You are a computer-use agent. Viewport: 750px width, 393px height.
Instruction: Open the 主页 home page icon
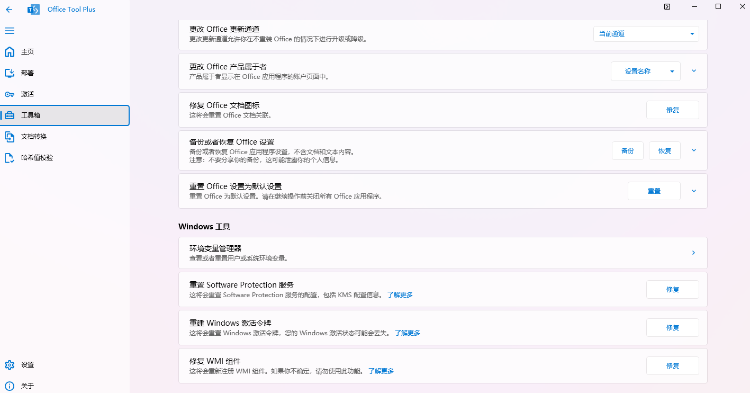(10, 52)
